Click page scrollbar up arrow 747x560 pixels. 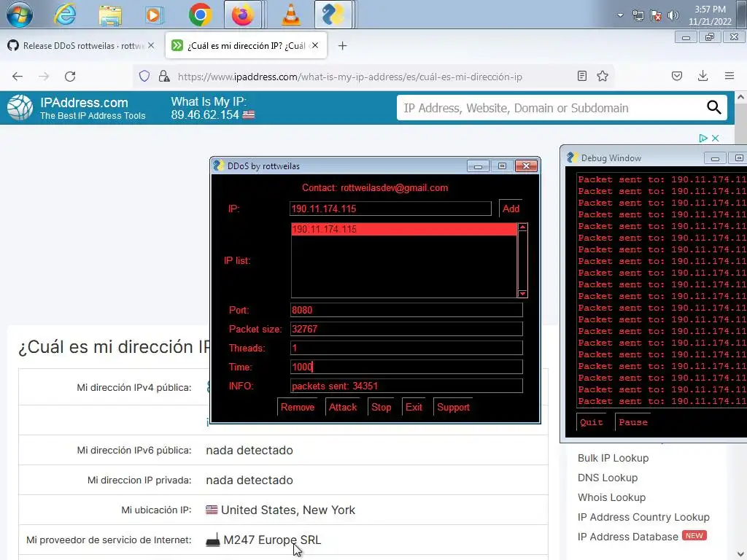click(741, 97)
